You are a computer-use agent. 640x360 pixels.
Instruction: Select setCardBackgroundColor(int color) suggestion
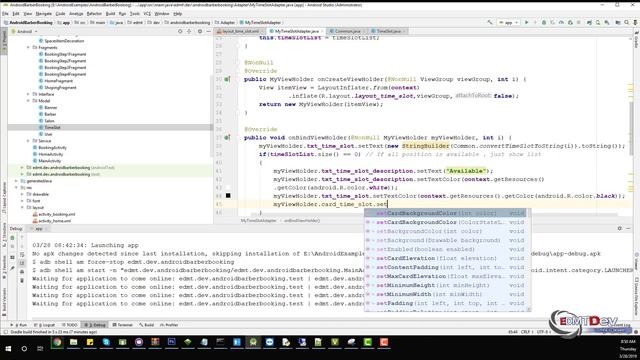coord(445,213)
